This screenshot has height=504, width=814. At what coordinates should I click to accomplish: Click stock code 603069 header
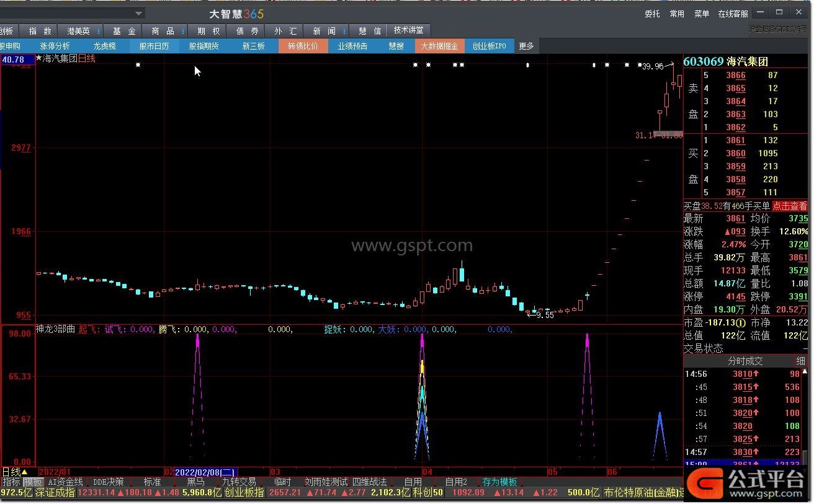(x=704, y=61)
